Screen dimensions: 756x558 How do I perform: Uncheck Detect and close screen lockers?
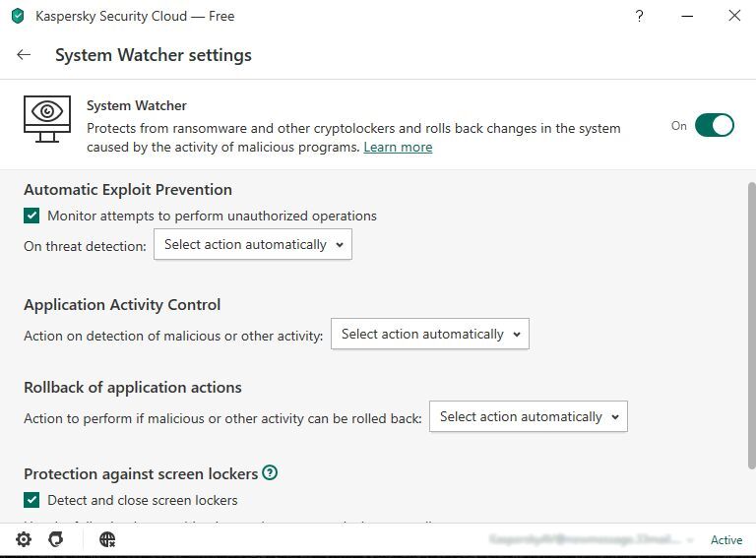pyautogui.click(x=31, y=500)
